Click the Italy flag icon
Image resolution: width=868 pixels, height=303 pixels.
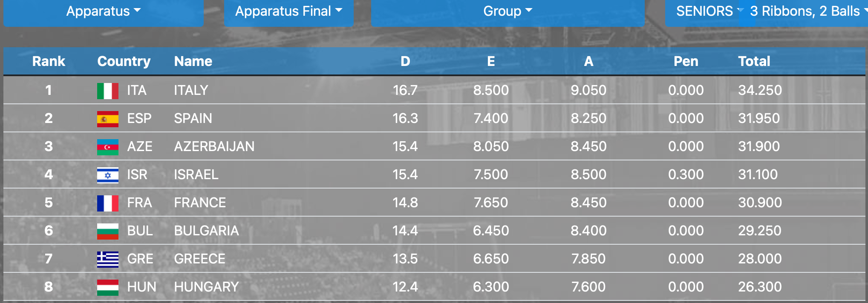107,91
